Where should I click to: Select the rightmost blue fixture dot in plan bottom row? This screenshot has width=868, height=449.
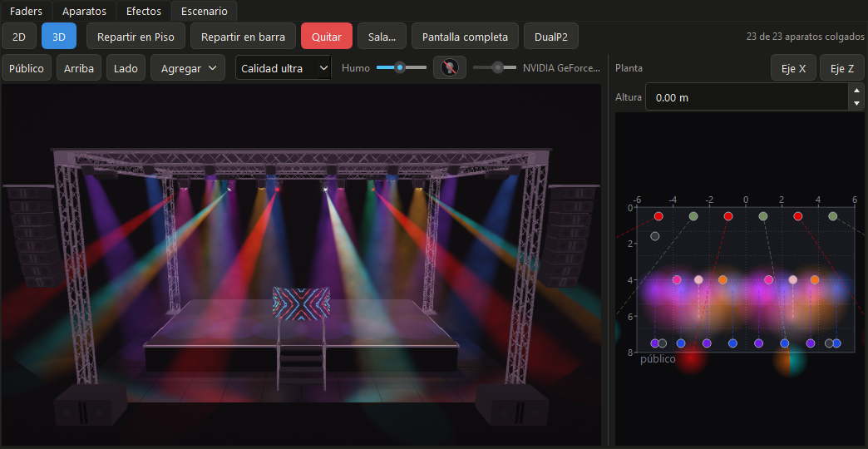(x=836, y=343)
